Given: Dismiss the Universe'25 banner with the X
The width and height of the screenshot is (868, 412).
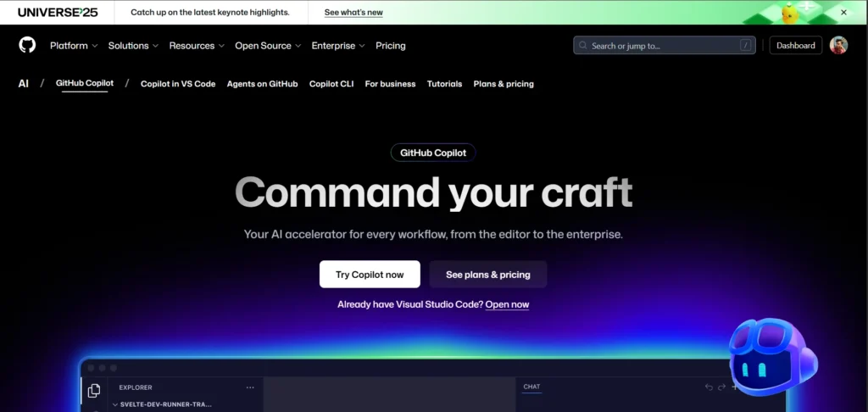Looking at the screenshot, I should click(843, 12).
